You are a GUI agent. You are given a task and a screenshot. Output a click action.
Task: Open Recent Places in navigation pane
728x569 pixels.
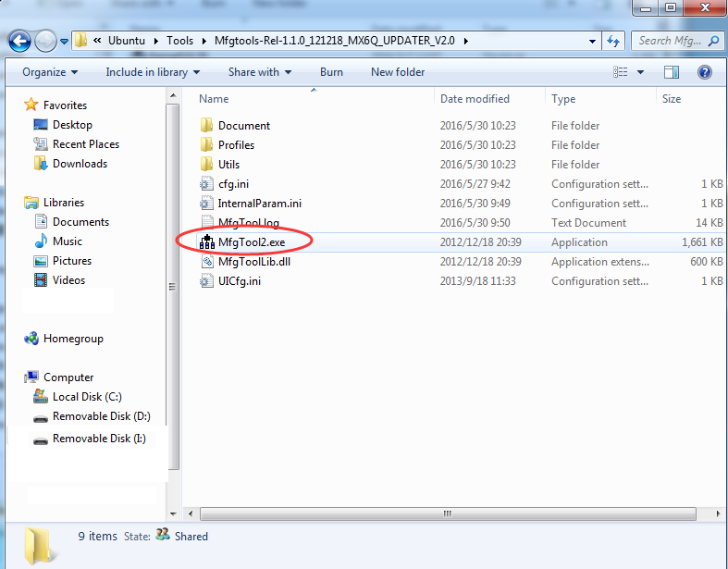point(86,144)
